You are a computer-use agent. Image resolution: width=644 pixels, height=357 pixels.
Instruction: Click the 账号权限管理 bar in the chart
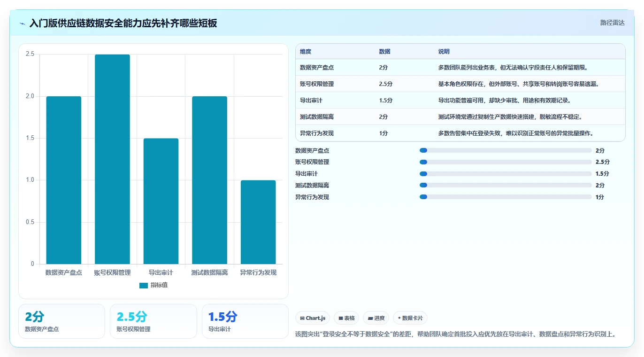[x=112, y=159]
